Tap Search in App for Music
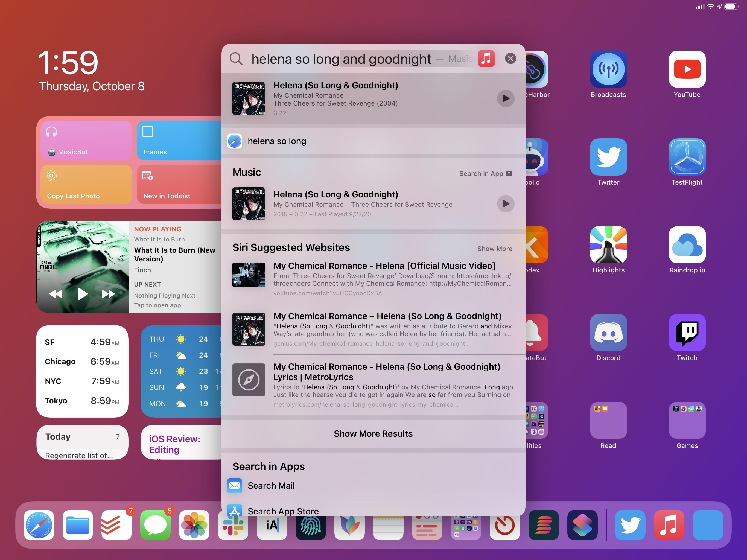Viewport: 747px width, 560px height. (x=486, y=174)
